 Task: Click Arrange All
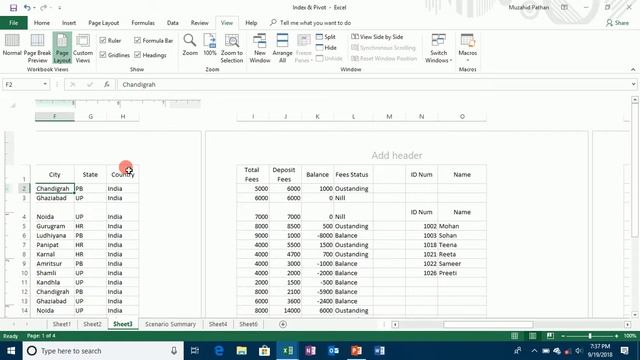pos(282,48)
